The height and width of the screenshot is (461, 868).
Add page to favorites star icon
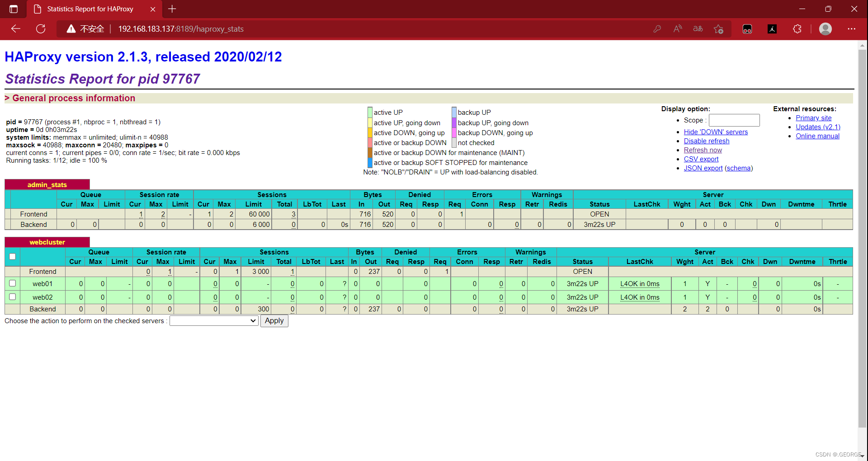click(718, 29)
